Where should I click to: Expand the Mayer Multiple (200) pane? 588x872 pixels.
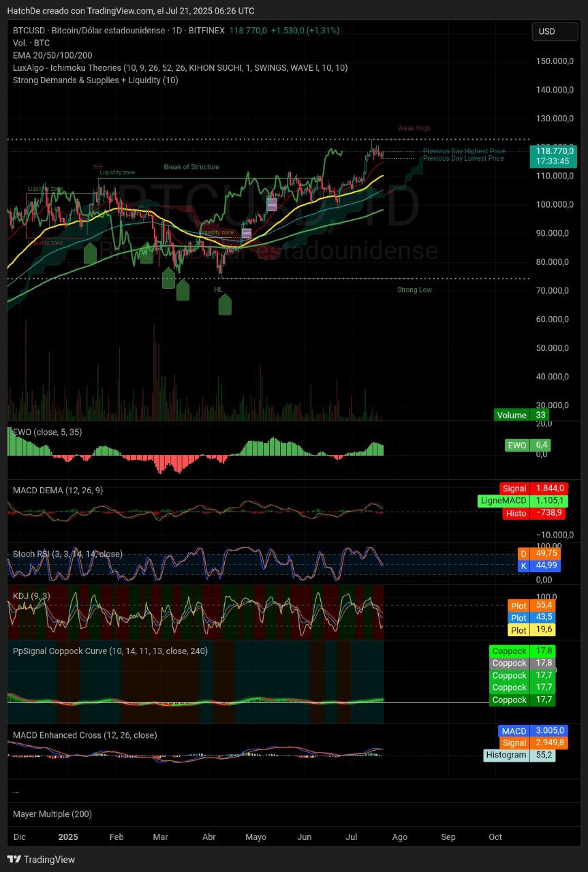click(52, 814)
